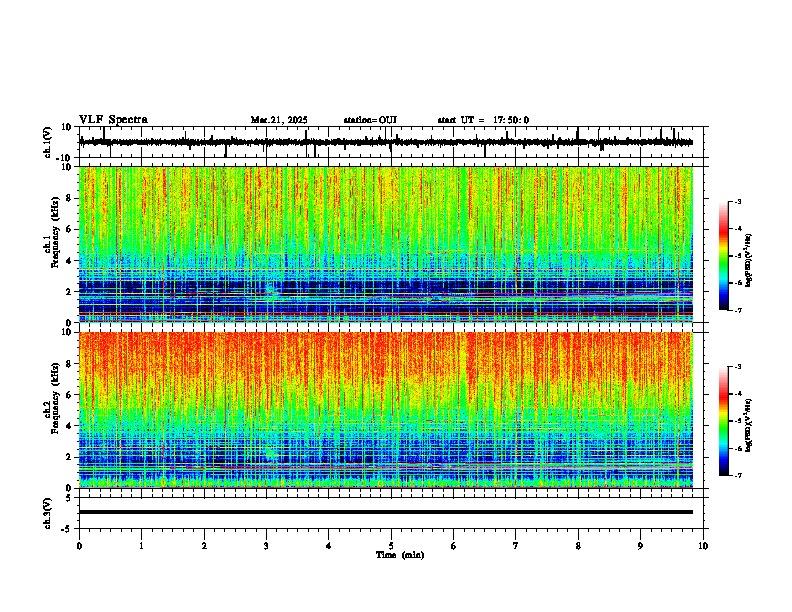The height and width of the screenshot is (612, 792).
Task: Click the '4' tick on the Time axis
Action: 329,546
